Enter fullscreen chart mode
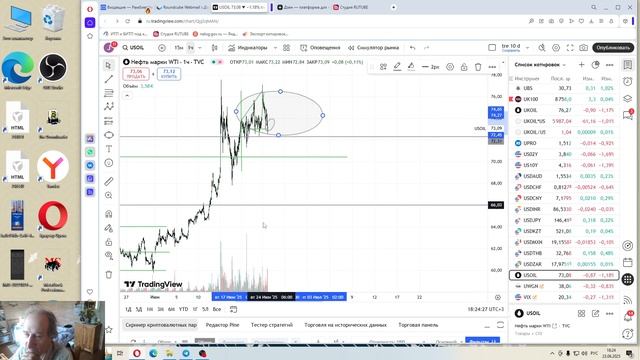640x360 pixels. click(x=570, y=48)
